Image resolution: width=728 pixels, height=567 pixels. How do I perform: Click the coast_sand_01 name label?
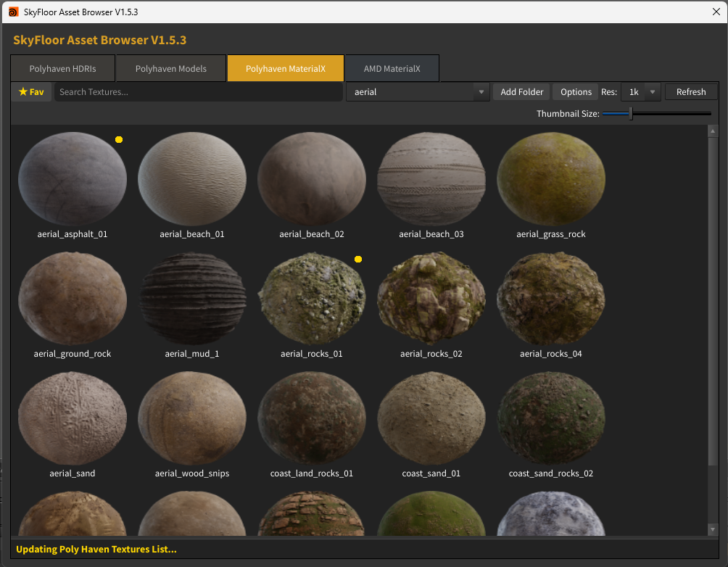coord(431,473)
